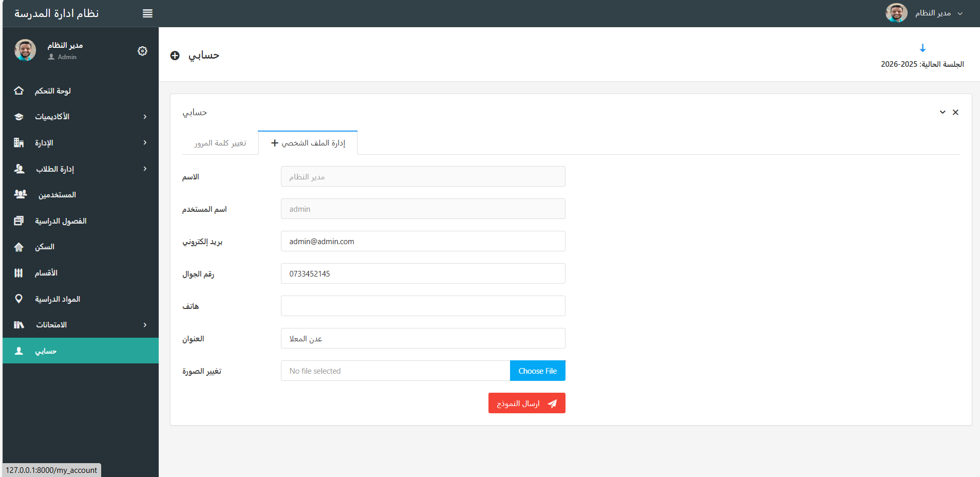Click the dashboard home icon
This screenshot has height=477, width=980.
pos(19,90)
